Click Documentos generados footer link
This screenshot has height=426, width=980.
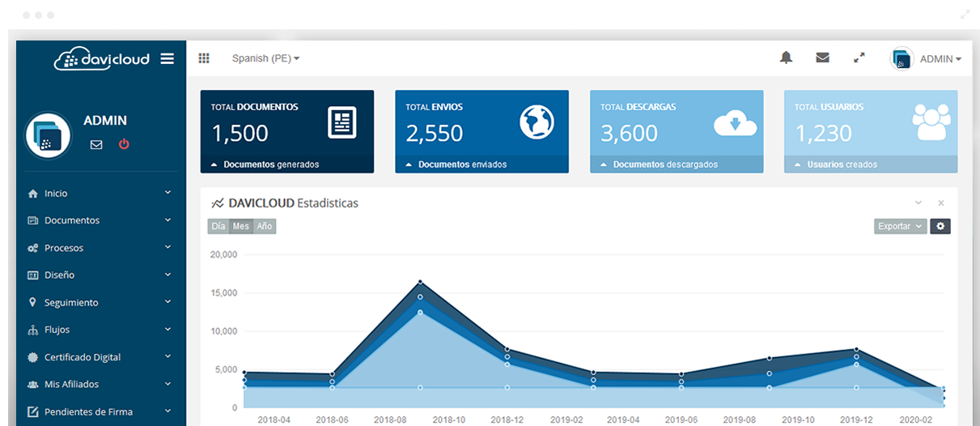tap(270, 164)
